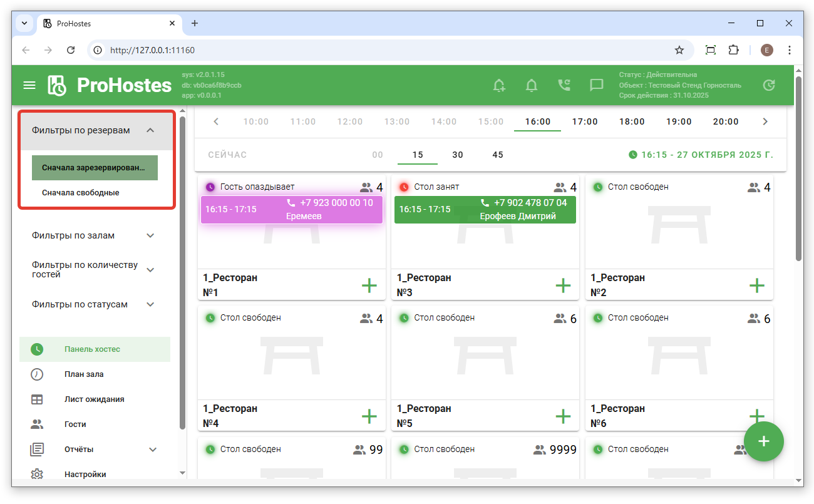This screenshot has width=814, height=504.
Task: Collapse 'Фильтры по резервам' section
Action: 150,130
